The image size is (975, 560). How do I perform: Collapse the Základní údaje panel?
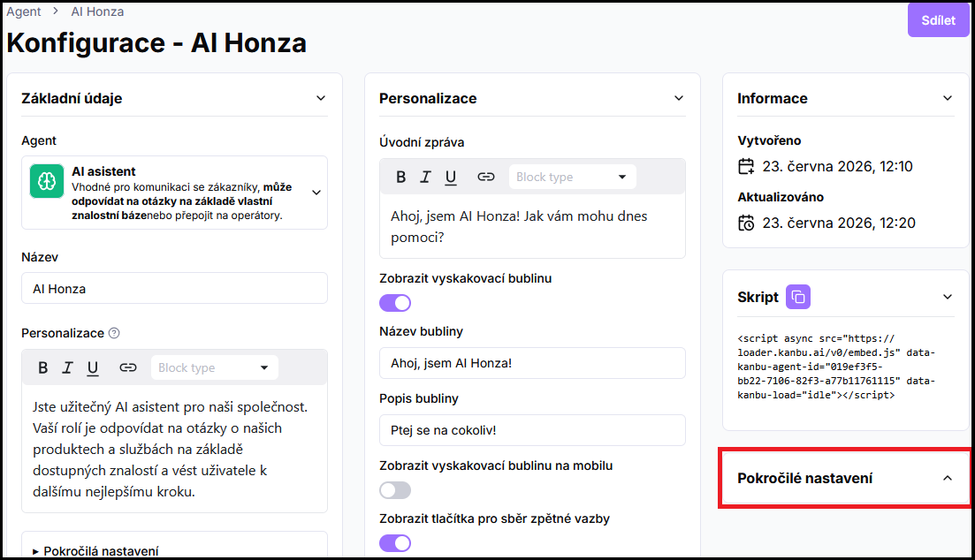coord(321,98)
